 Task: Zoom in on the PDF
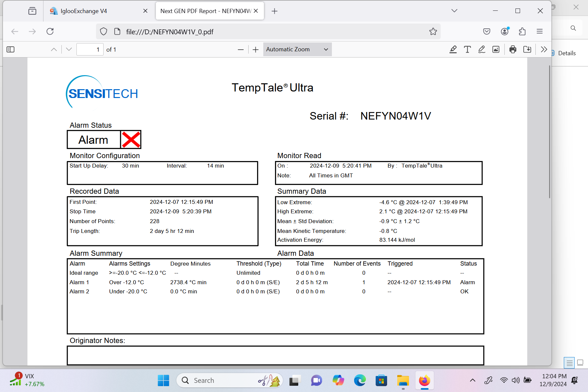(255, 49)
